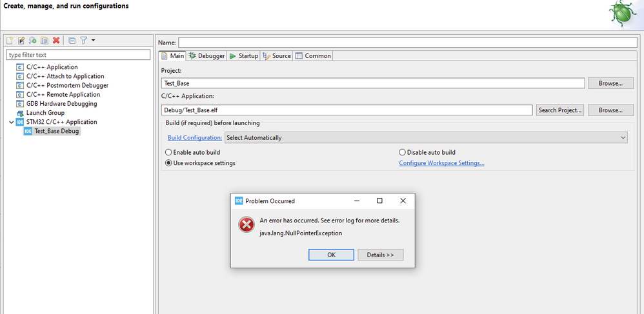Show error Details in the dialog
This screenshot has width=644, height=314.
tap(380, 255)
